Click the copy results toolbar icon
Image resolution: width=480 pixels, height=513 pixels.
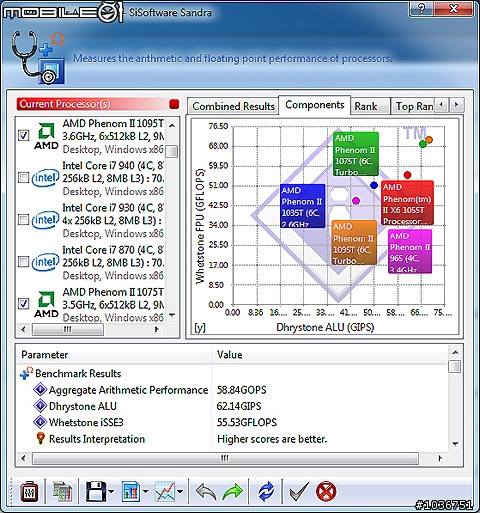[x=62, y=492]
